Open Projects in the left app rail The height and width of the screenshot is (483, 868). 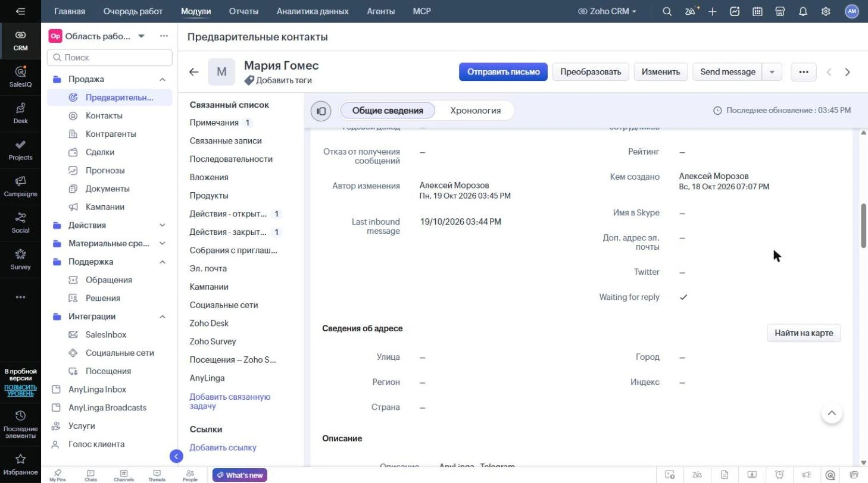20,150
